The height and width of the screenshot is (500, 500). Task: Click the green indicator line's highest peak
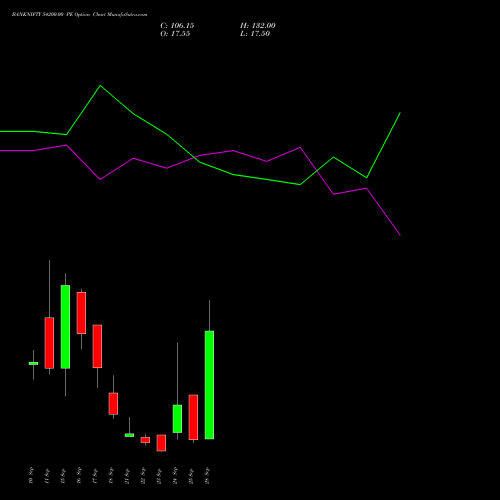(100, 86)
